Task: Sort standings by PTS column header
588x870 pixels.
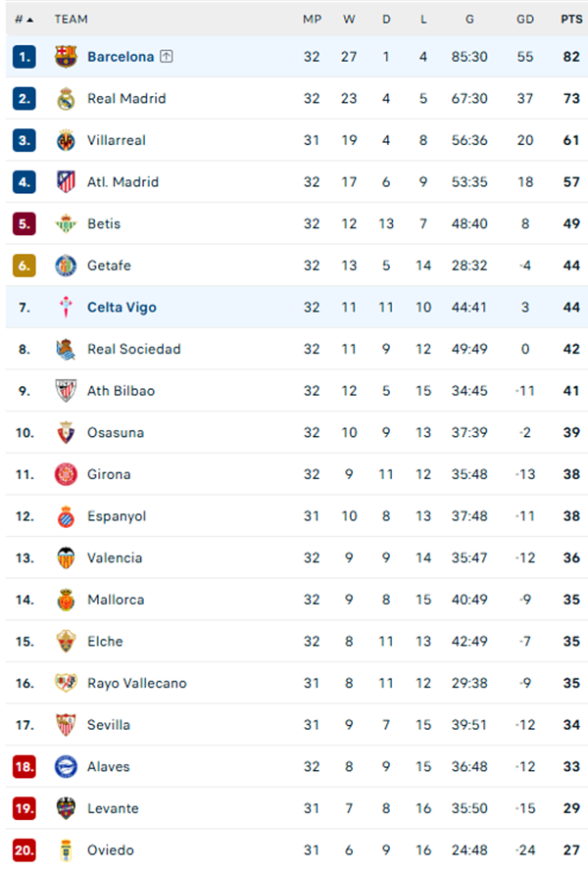Action: coord(570,19)
